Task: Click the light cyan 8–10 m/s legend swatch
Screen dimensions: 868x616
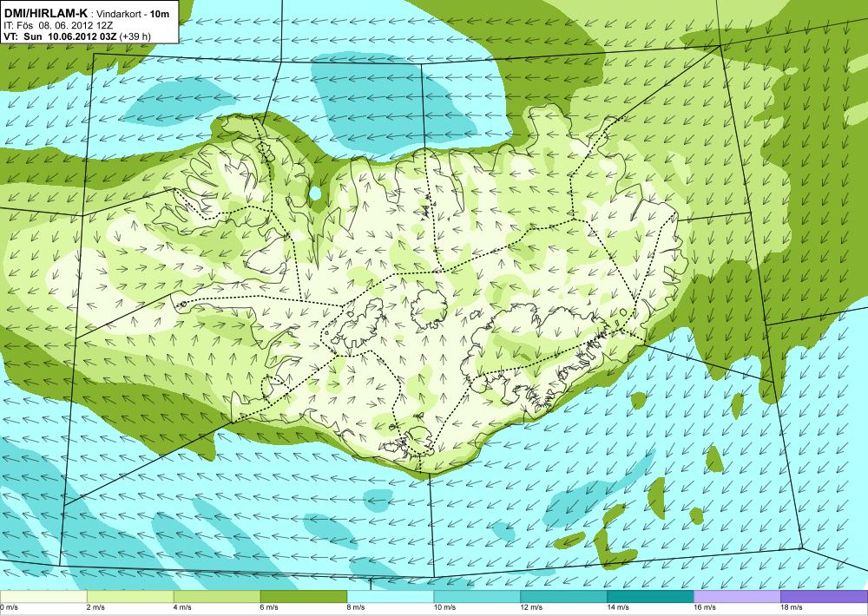Action: click(x=391, y=597)
